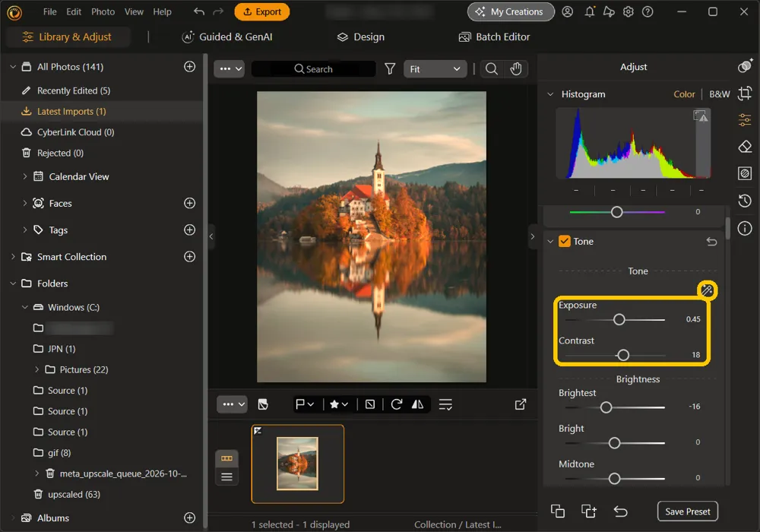Click the Exposure slider handle
Image resolution: width=760 pixels, height=532 pixels.
[619, 320]
